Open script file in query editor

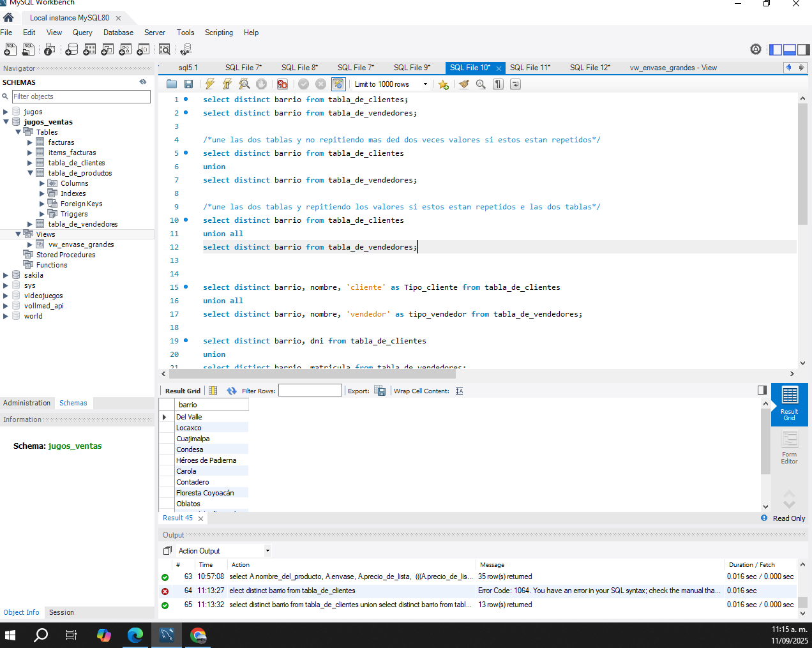pyautogui.click(x=172, y=84)
